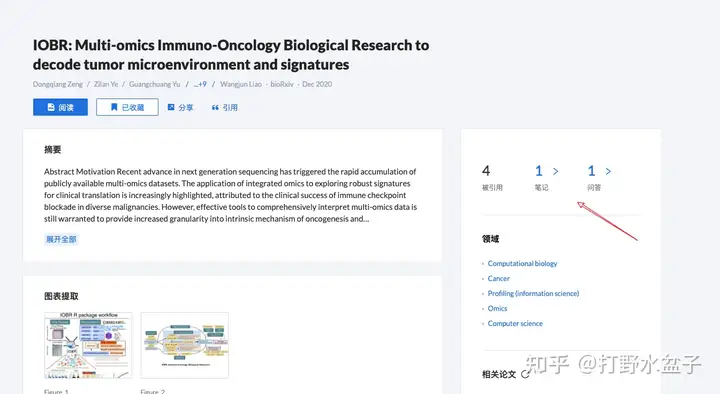Open author Dongqiang Zeng

58,84
